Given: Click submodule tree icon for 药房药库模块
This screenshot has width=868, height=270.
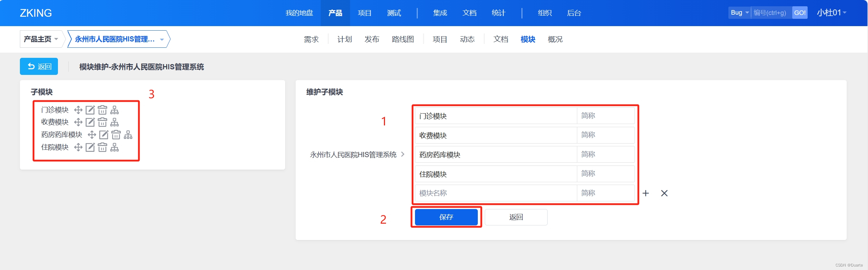Looking at the screenshot, I should tap(128, 135).
